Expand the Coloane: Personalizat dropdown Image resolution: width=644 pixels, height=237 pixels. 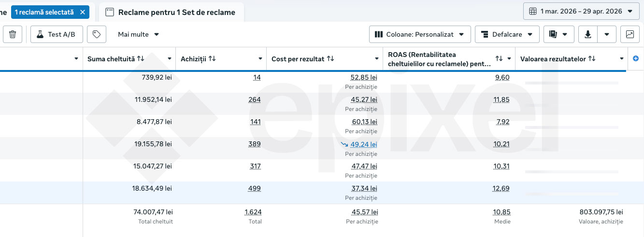tap(420, 34)
